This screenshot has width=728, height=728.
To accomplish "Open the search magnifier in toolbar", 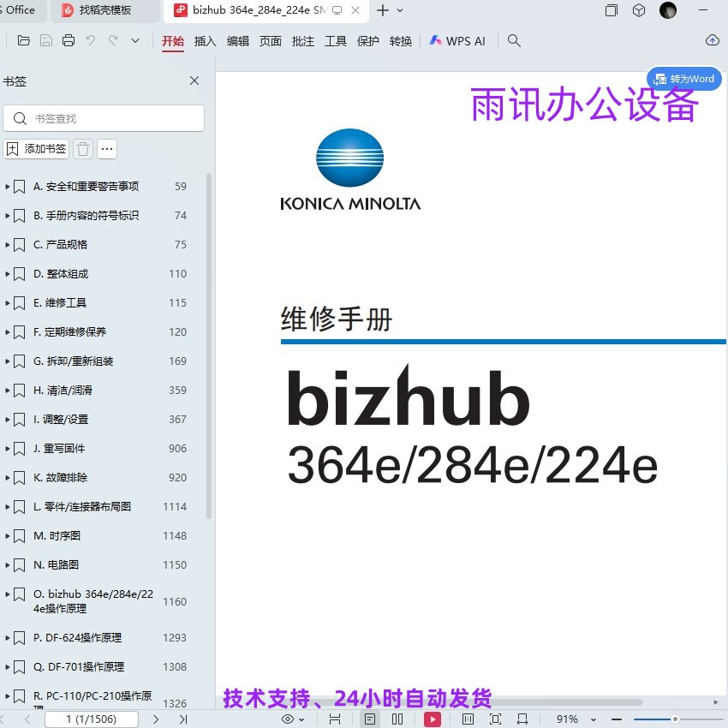I will point(514,41).
